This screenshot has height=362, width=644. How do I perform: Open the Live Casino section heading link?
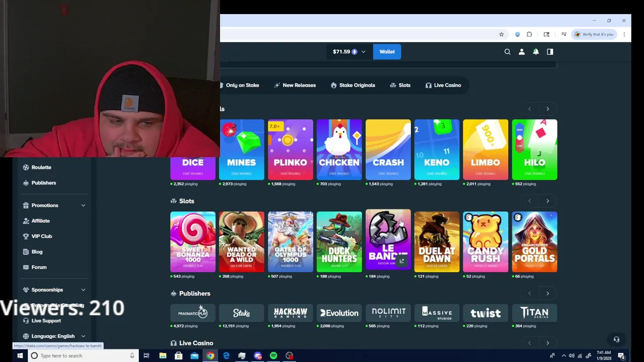(x=196, y=343)
